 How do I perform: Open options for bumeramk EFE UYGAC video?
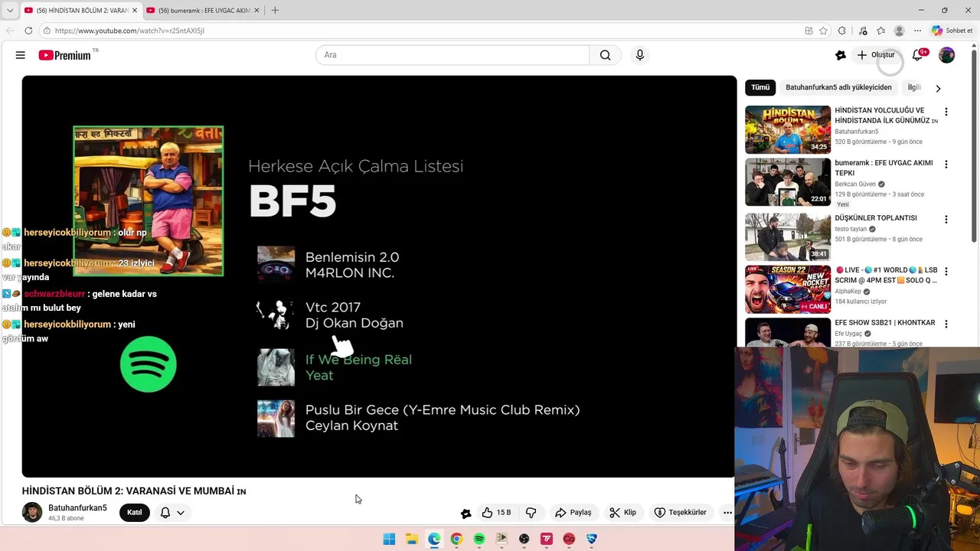pyautogui.click(x=946, y=165)
